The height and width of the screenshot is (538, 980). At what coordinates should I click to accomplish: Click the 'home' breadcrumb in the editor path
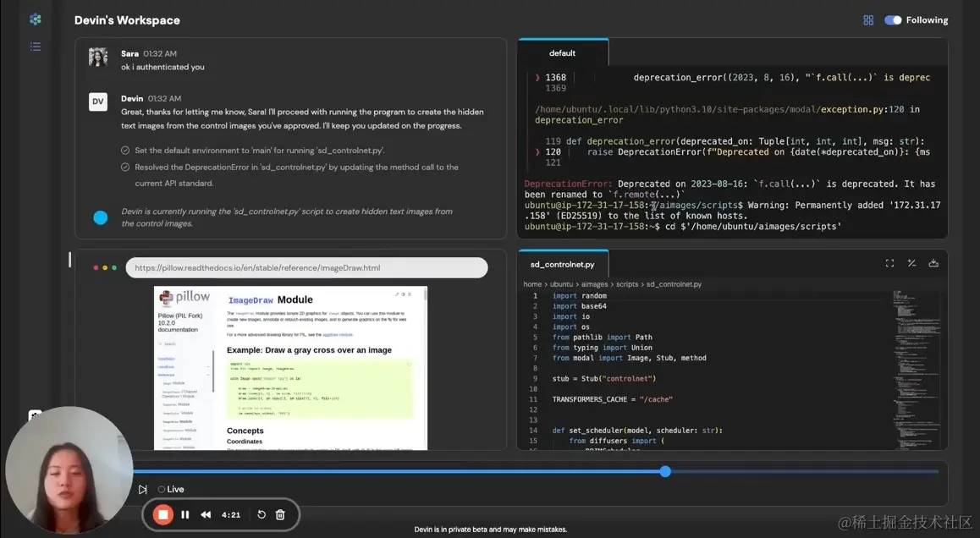point(532,284)
